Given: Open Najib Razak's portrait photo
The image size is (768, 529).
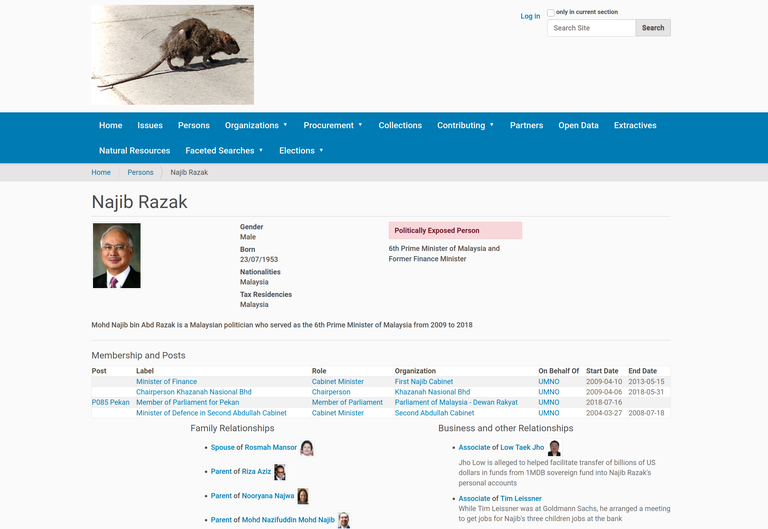Looking at the screenshot, I should tap(117, 256).
